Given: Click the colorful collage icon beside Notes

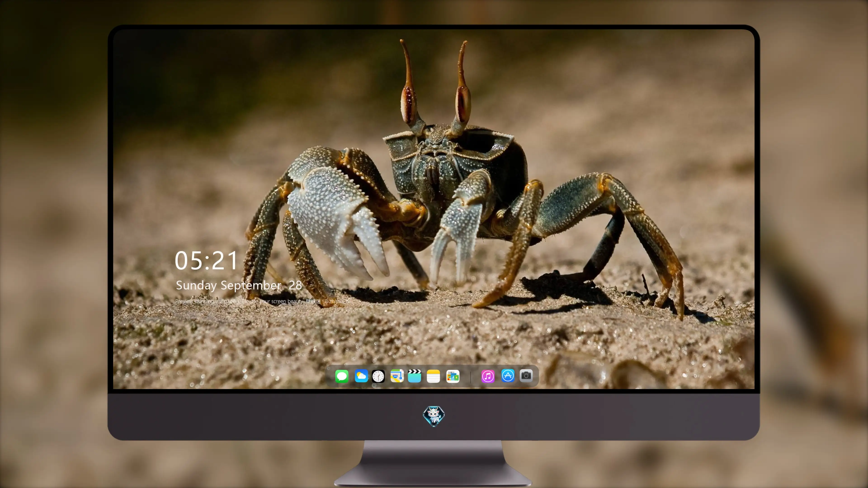Looking at the screenshot, I should pos(453,376).
